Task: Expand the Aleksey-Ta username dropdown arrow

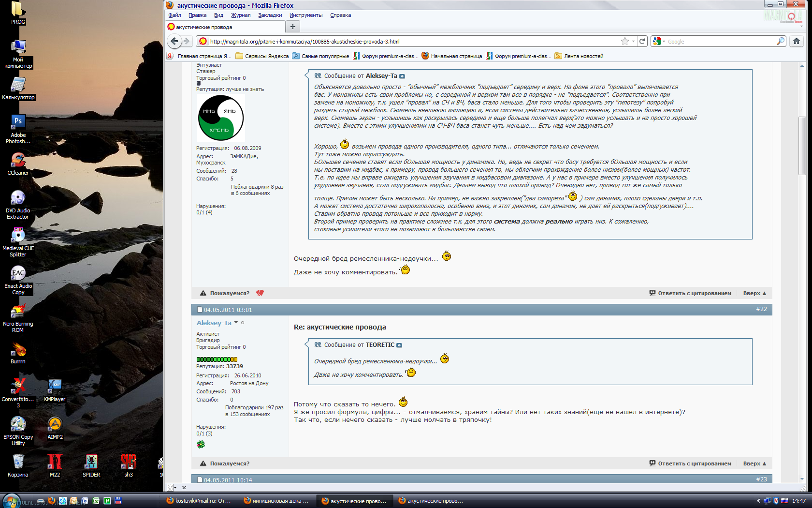Action: click(x=236, y=323)
